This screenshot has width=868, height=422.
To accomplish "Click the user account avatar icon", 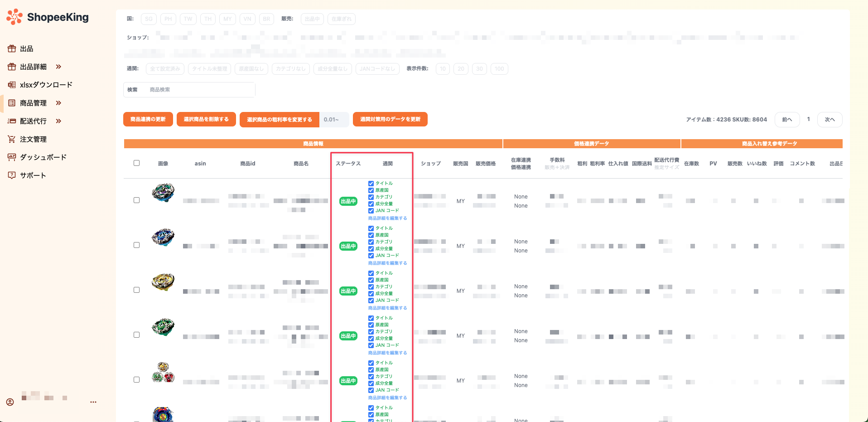I will click(x=10, y=402).
